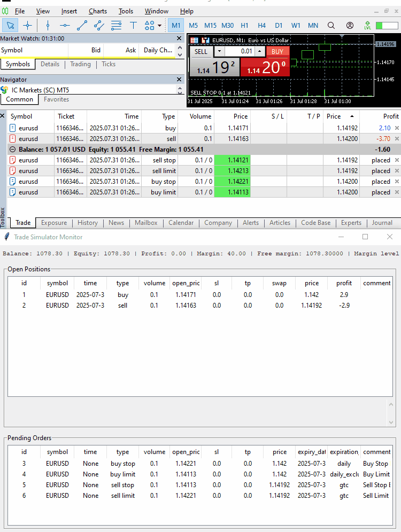Open the chart search magnifier
401x532 pixels.
coord(331,26)
